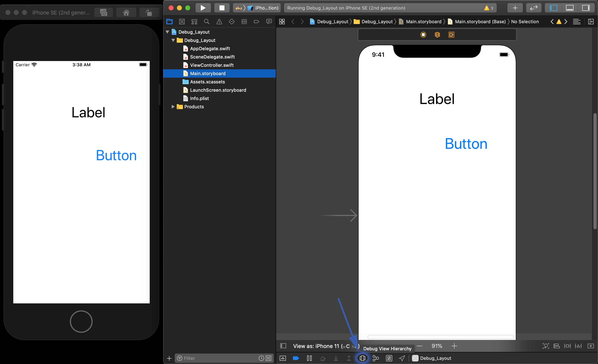The width and height of the screenshot is (598, 364).
Task: Select the First Responder cube icon
Action: [x=437, y=35]
